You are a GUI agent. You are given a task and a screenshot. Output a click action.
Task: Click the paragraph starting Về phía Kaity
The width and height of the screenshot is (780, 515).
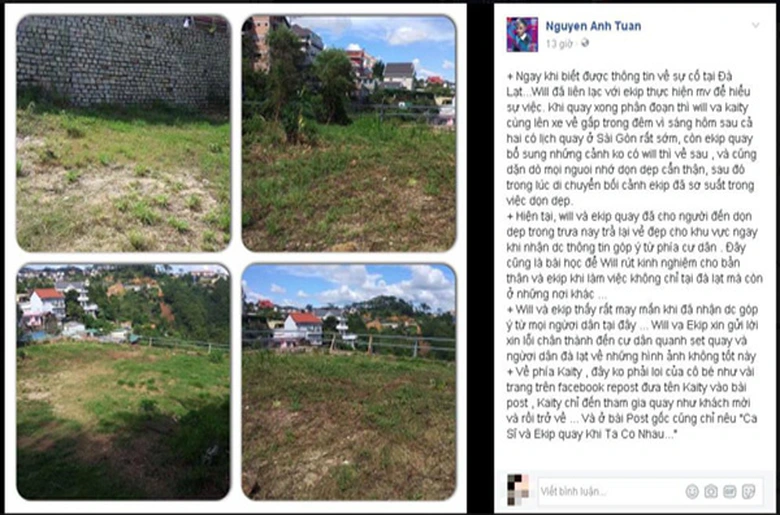(632, 403)
